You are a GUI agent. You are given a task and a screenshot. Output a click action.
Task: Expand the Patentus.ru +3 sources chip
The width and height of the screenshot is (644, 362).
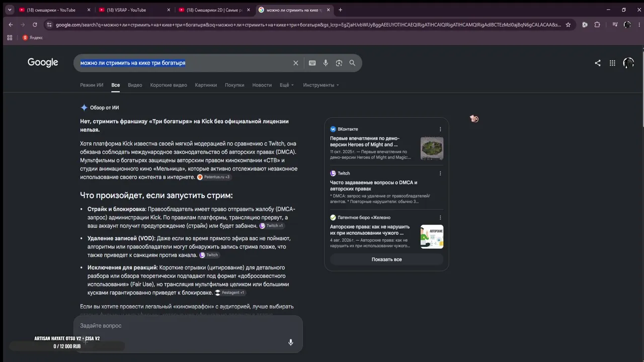214,177
